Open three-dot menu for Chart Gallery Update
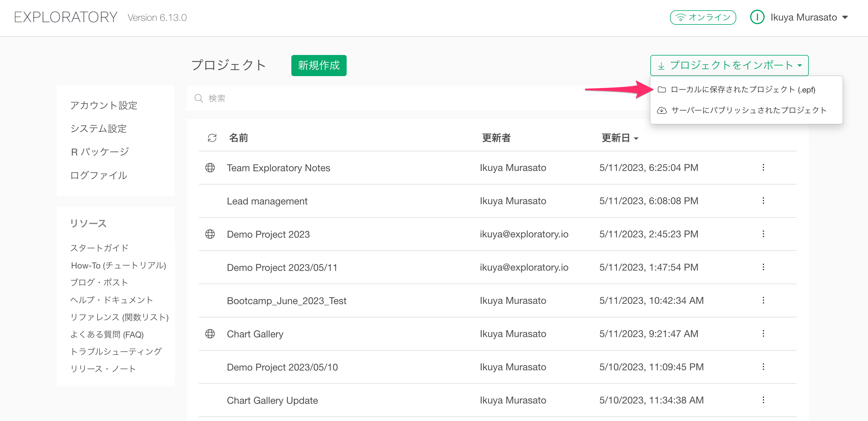Viewport: 868px width, 421px height. point(763,400)
